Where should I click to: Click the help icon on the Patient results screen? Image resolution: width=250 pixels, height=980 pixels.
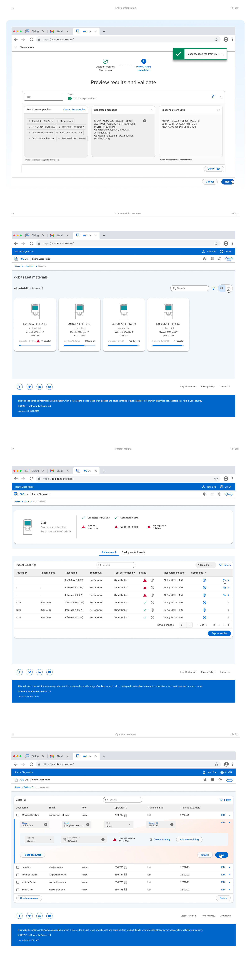[x=220, y=494]
